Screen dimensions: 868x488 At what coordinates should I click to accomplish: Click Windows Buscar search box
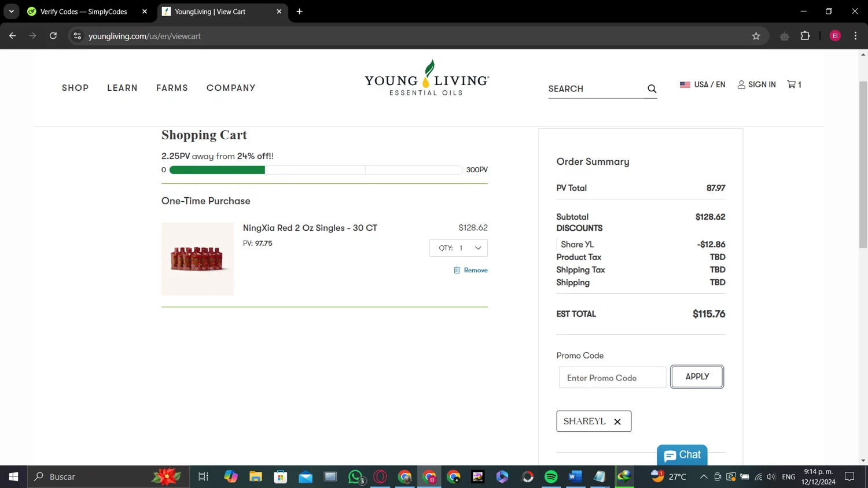pos(108,477)
